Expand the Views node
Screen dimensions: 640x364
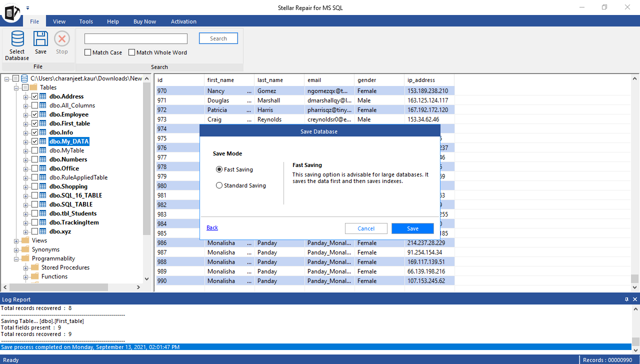(16, 240)
